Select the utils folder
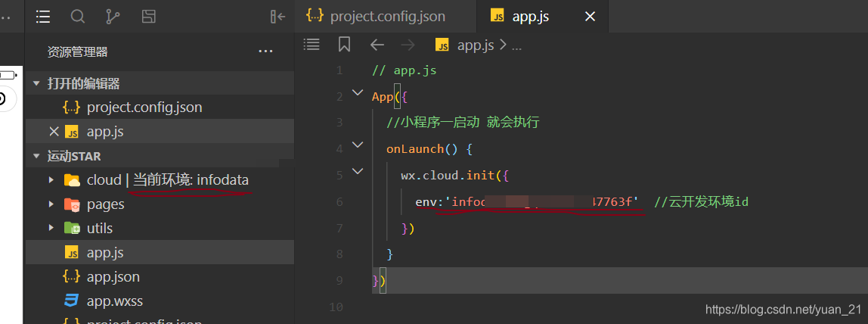The height and width of the screenshot is (324, 868). coord(100,228)
